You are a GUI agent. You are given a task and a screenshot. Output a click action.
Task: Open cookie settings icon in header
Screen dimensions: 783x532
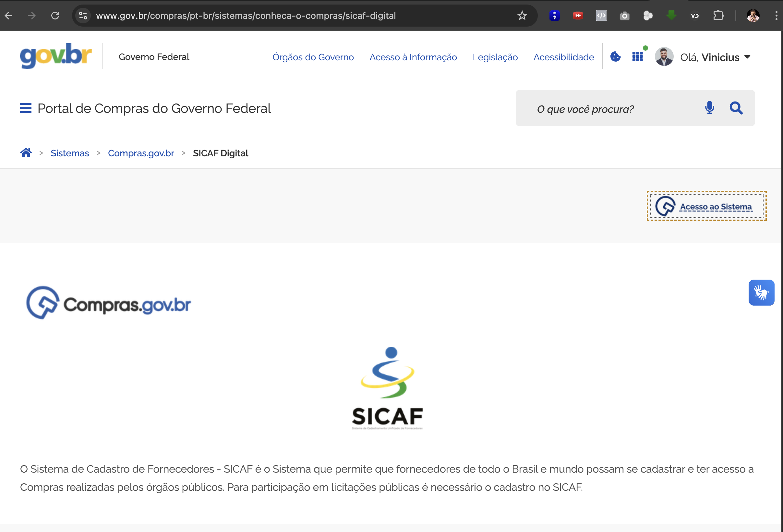tap(616, 56)
